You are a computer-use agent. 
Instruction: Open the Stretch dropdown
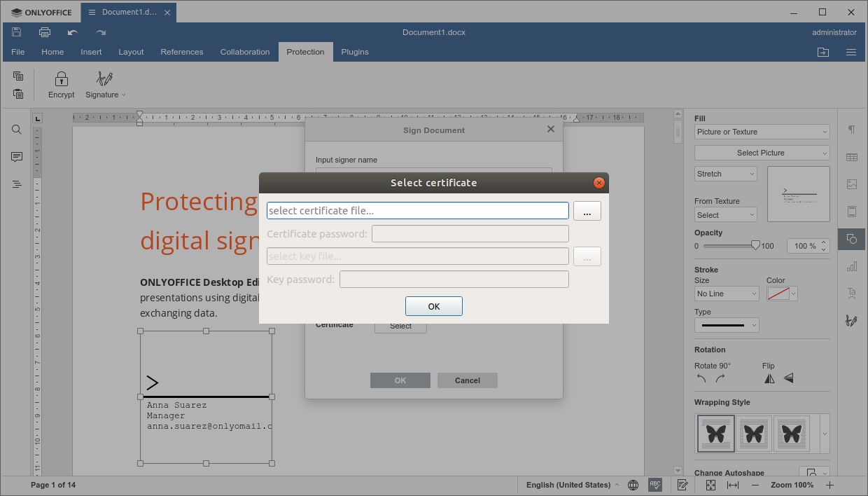tap(726, 174)
